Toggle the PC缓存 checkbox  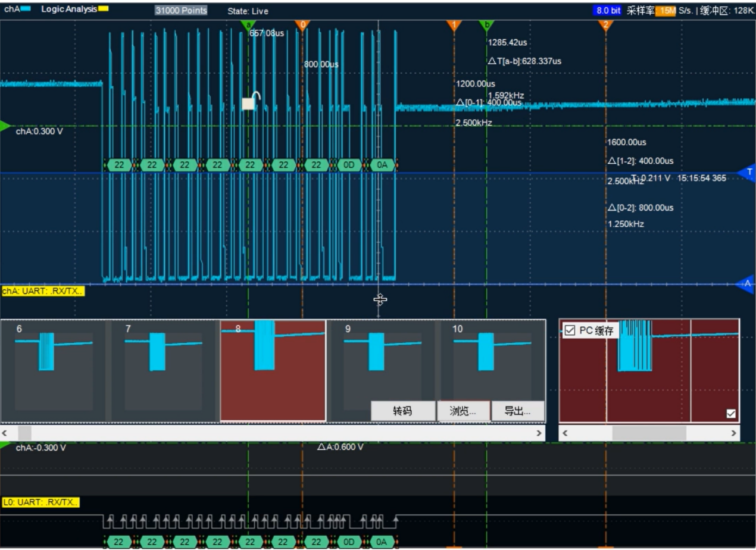(570, 331)
